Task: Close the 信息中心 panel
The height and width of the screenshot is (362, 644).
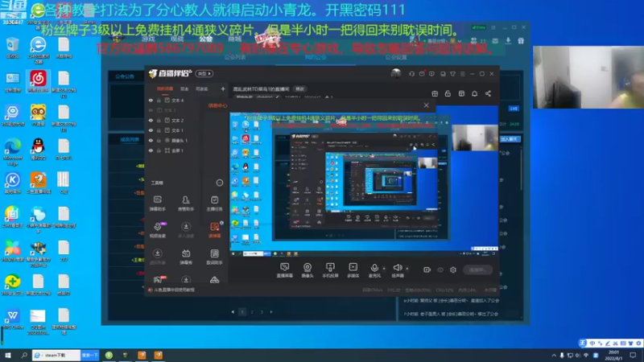Action: pos(427,105)
